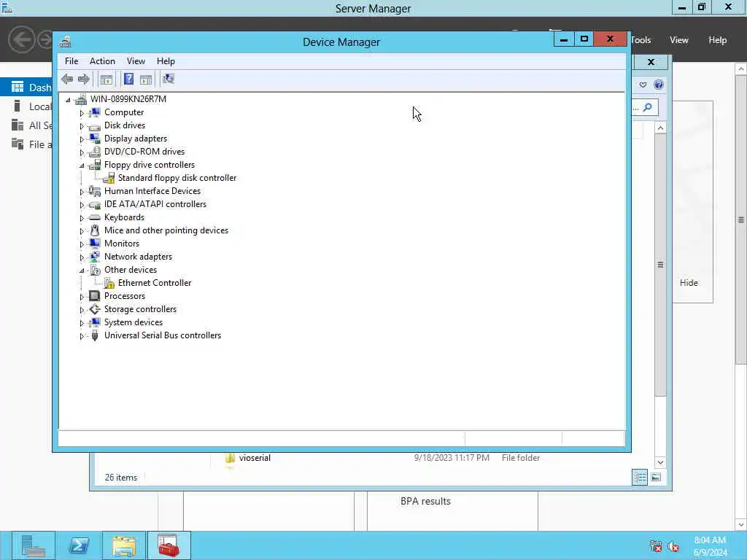Select the Disk drives category icon
747x560 pixels.
(x=95, y=125)
